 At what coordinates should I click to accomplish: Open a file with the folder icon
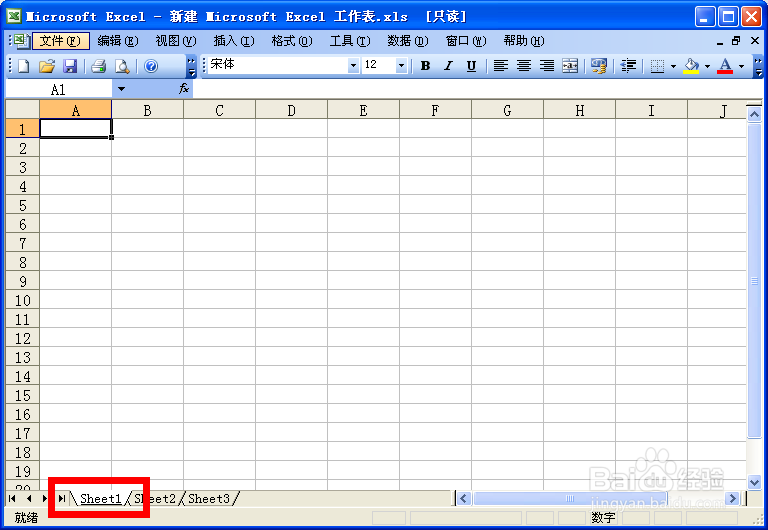pyautogui.click(x=47, y=66)
